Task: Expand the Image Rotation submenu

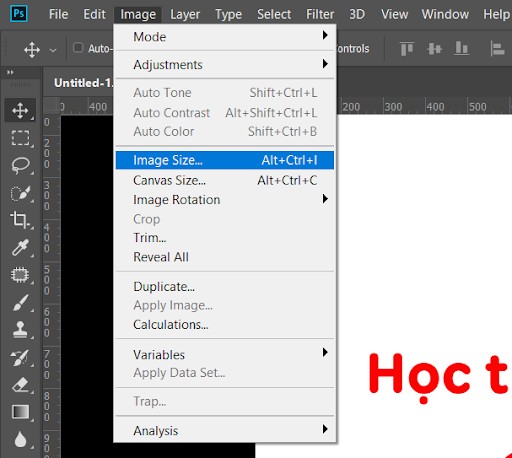Action: click(x=225, y=199)
